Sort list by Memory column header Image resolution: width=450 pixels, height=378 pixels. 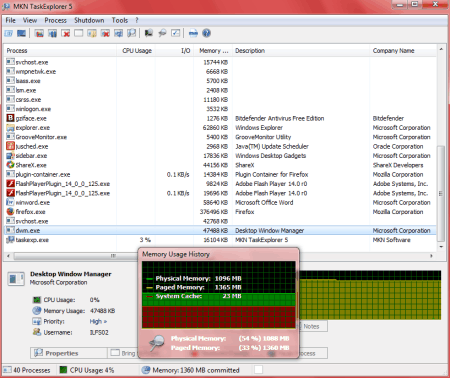[x=213, y=51]
